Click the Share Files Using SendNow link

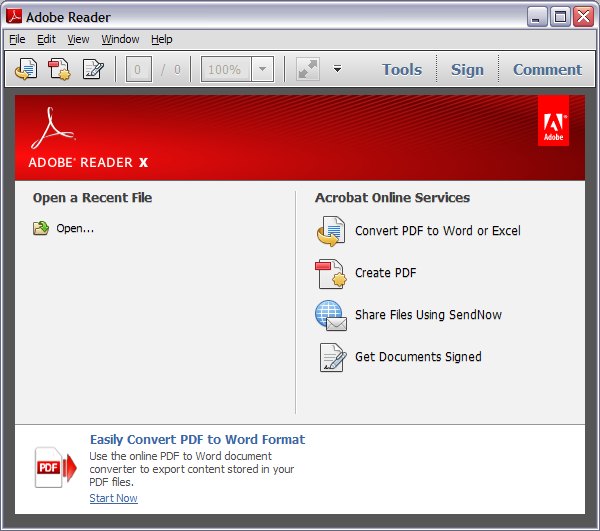coord(428,315)
